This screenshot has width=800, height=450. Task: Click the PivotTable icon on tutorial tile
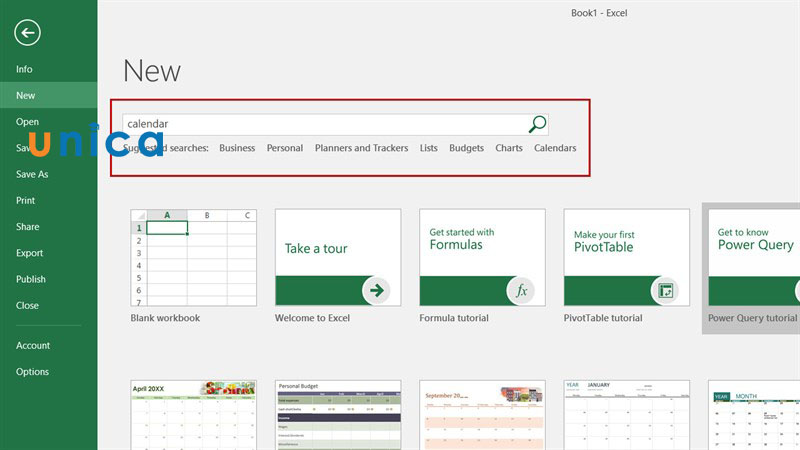pos(665,290)
